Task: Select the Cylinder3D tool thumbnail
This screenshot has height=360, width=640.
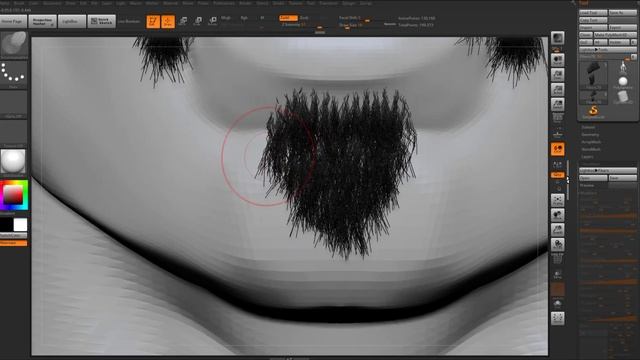Action: point(623,97)
